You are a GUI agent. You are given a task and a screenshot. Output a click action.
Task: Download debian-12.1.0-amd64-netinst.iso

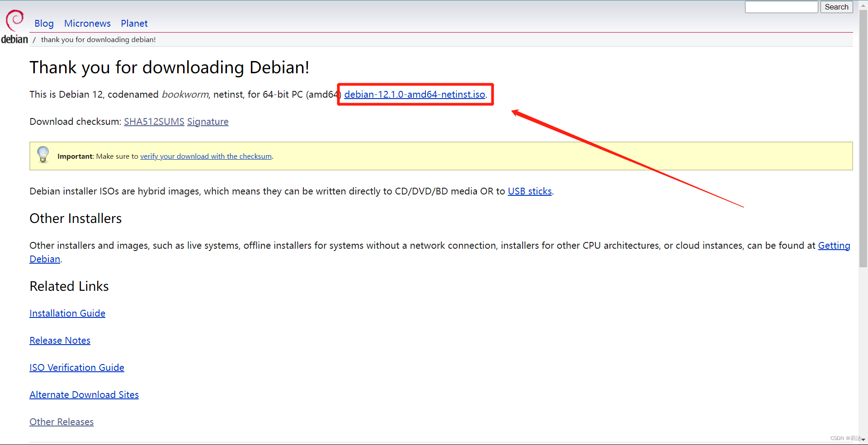tap(415, 95)
